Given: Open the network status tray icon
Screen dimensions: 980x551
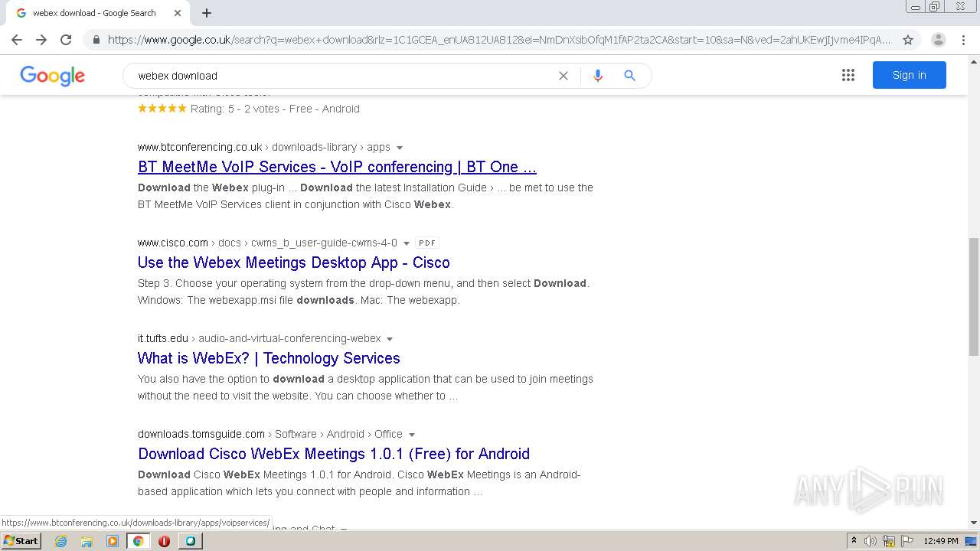Looking at the screenshot, I should pos(889,541).
